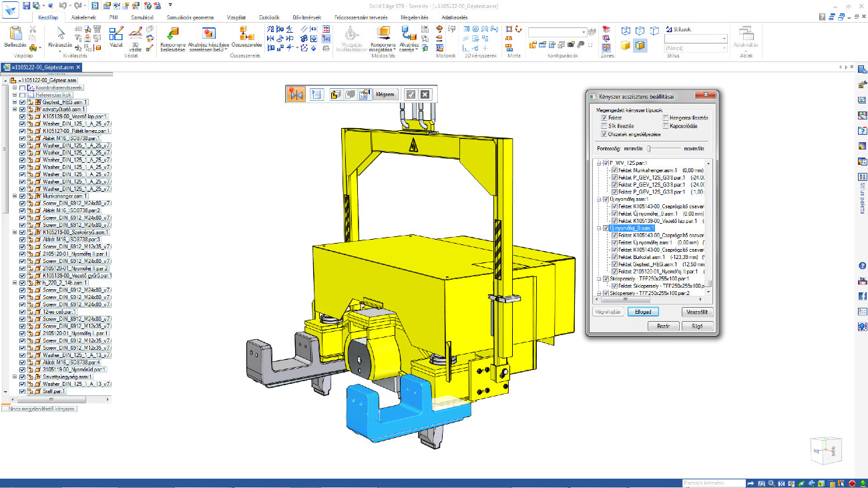This screenshot has height=488, width=868.
Task: Click the Motorok motor icon
Action: pos(440,29)
